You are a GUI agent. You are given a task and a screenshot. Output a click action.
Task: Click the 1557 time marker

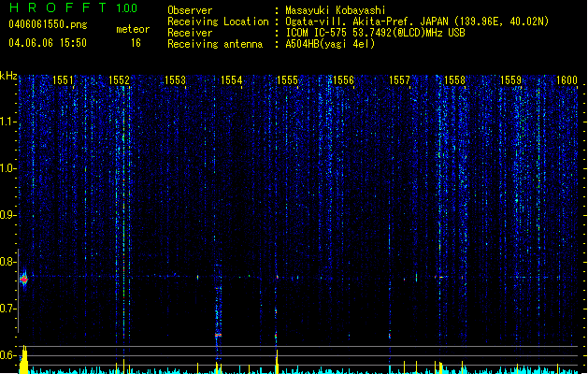pos(399,80)
